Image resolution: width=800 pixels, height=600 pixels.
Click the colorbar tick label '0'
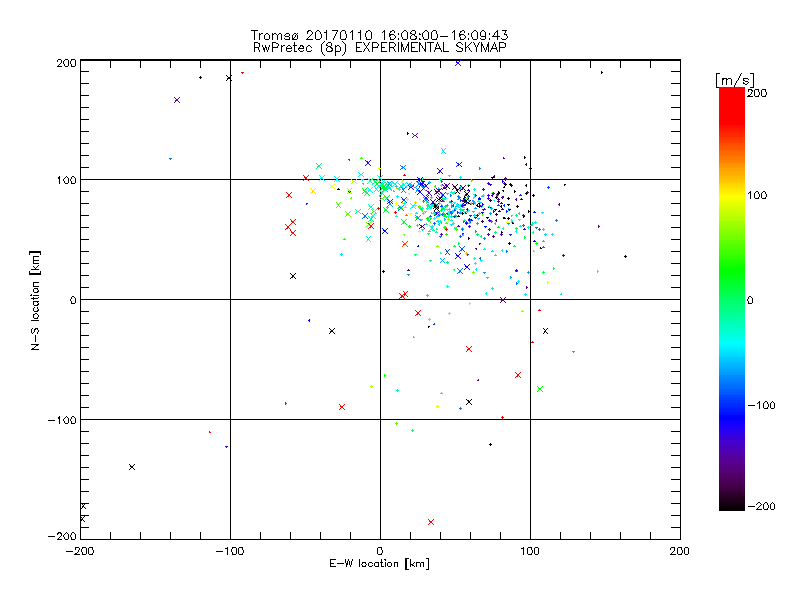pyautogui.click(x=750, y=301)
